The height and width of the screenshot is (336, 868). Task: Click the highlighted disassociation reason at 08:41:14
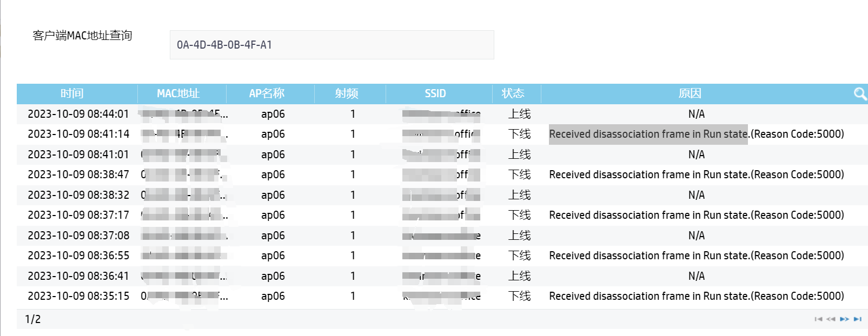648,134
